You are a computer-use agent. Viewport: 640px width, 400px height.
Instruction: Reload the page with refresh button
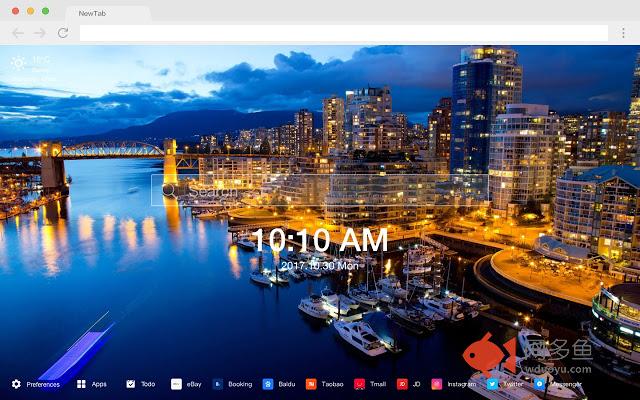(x=63, y=33)
